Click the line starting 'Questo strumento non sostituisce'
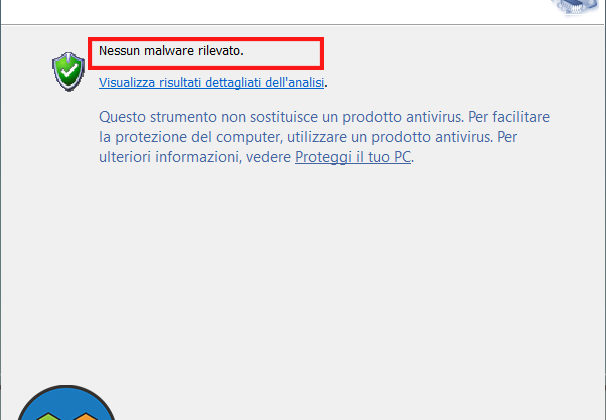The image size is (606, 420). point(324,117)
